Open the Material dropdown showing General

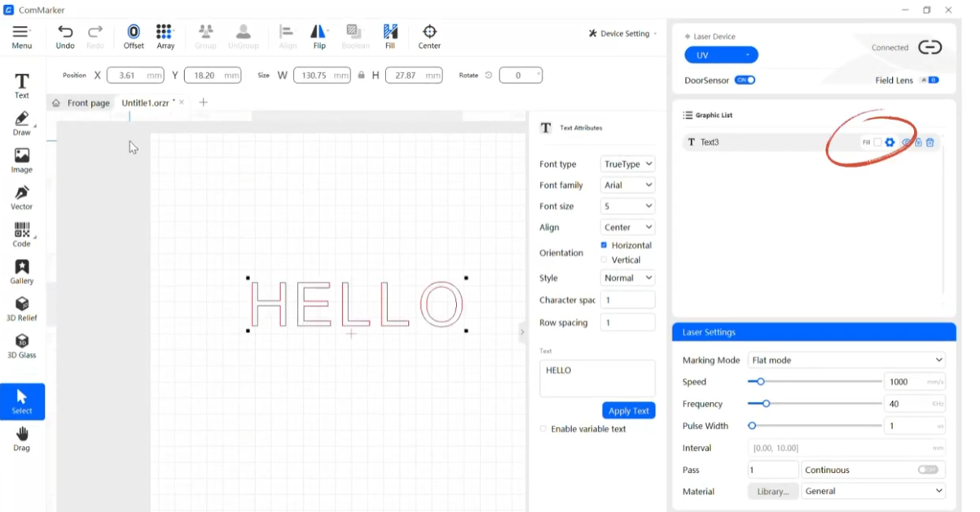(x=872, y=491)
